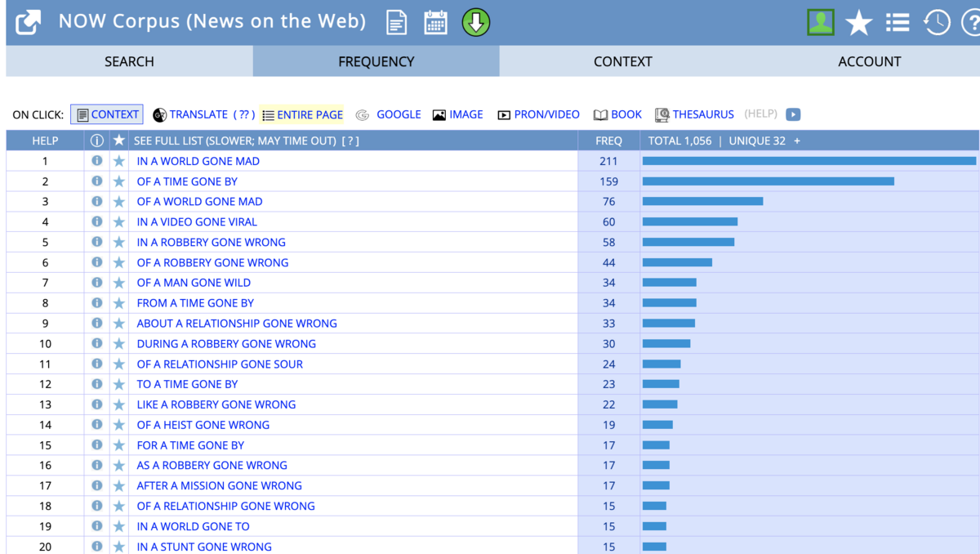Click the external link icon beside NOW Corpus

29,22
